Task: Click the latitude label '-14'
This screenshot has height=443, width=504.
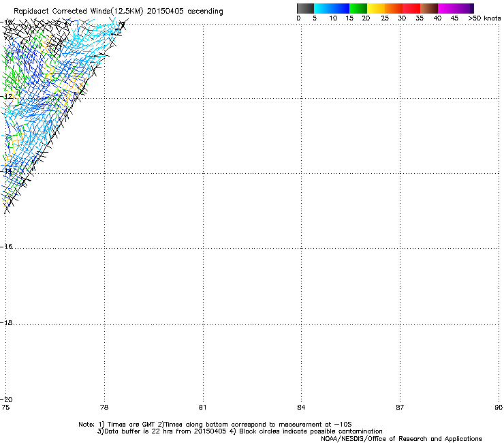Action: [7, 171]
